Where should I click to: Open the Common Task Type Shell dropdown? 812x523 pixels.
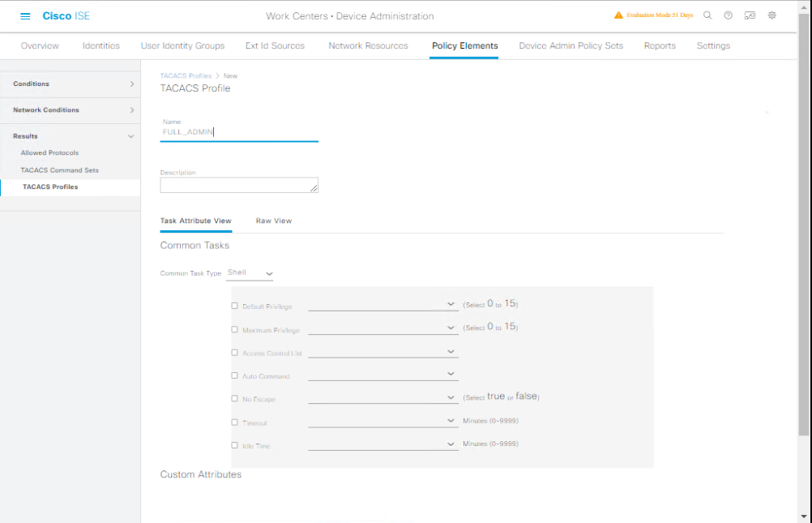point(250,273)
